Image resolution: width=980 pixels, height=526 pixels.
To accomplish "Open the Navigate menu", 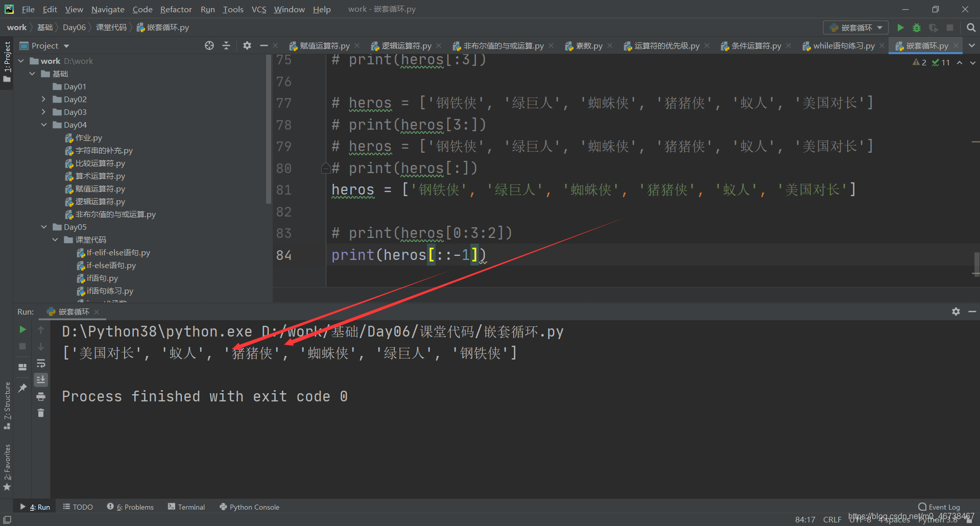I will [108, 9].
